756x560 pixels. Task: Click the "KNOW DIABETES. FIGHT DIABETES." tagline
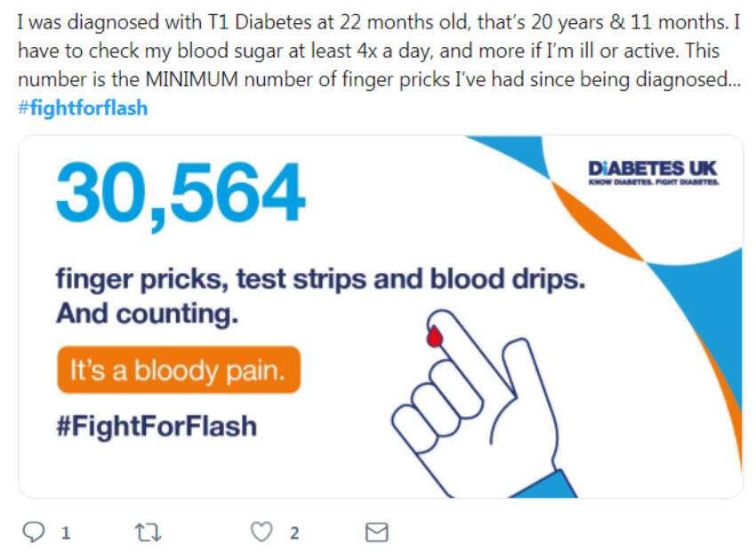653,181
